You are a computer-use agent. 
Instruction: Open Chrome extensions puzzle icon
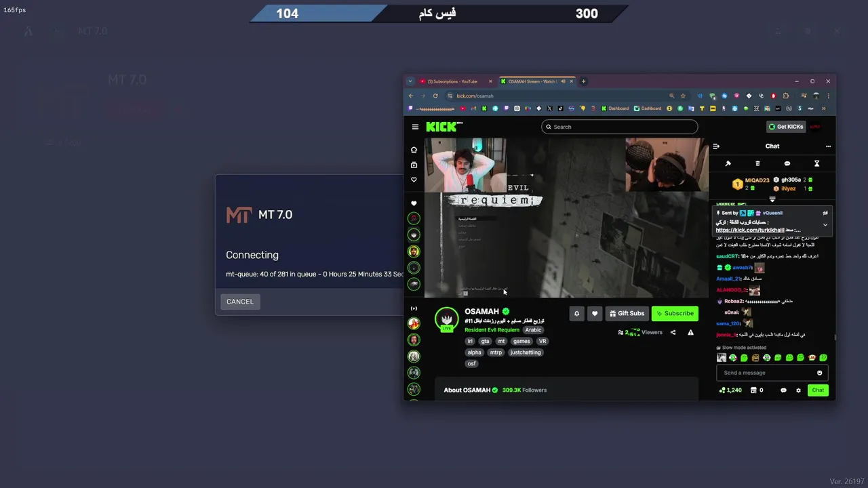pos(786,96)
